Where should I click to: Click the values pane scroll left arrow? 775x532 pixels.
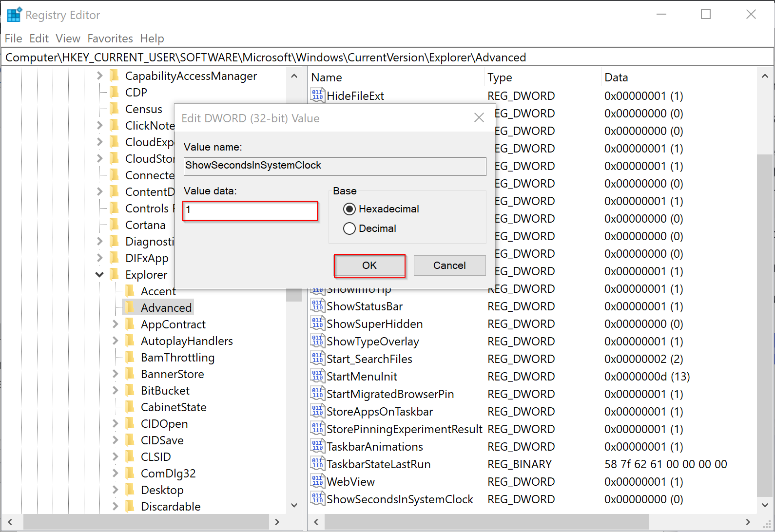click(316, 522)
